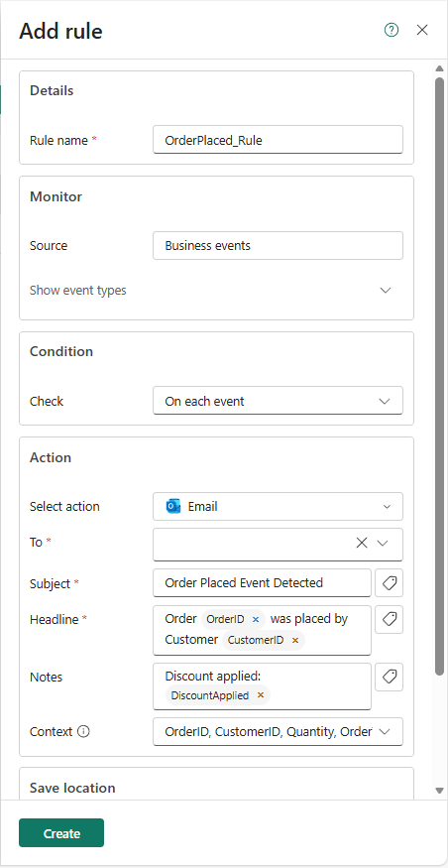
Task: Click the Source Business events field
Action: tap(278, 246)
